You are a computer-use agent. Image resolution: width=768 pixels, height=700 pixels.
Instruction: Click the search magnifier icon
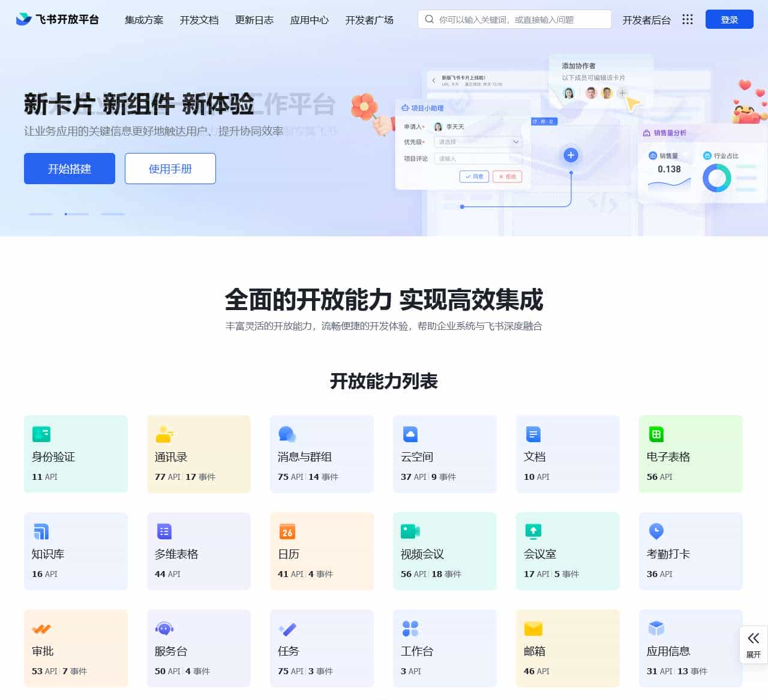coord(429,19)
